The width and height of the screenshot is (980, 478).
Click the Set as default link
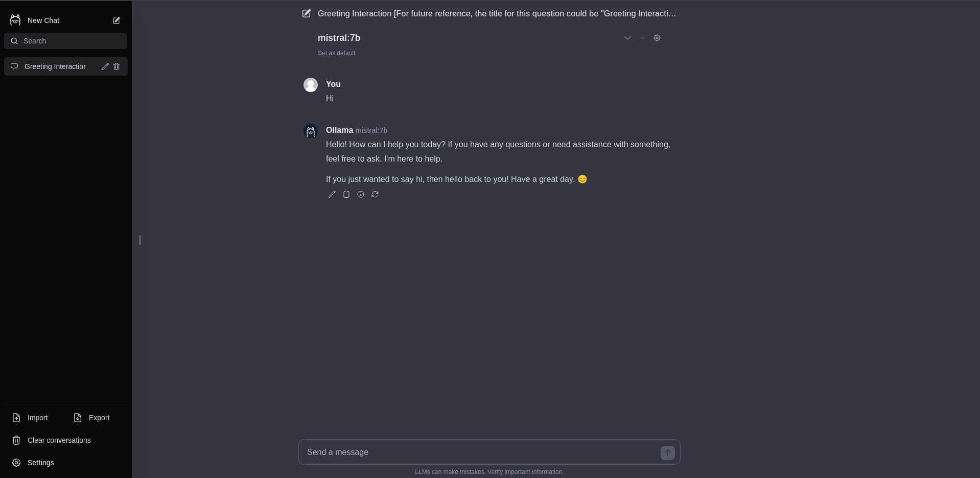(336, 53)
